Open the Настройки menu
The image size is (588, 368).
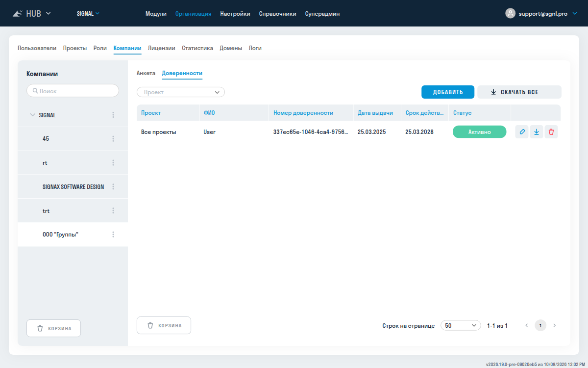tap(235, 14)
